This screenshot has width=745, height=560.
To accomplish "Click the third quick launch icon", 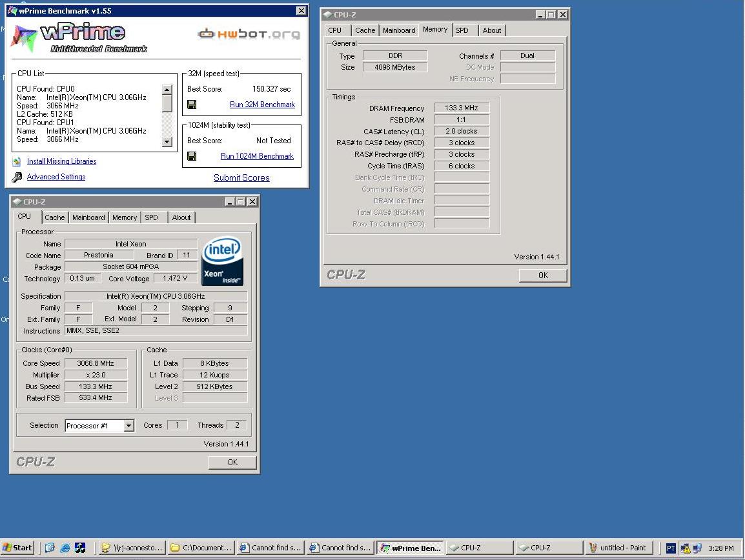I will tap(80, 548).
